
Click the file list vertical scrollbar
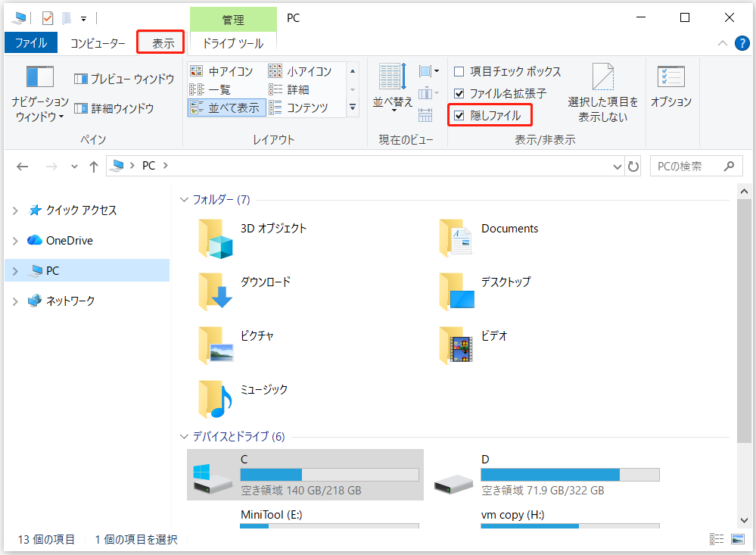[744, 320]
